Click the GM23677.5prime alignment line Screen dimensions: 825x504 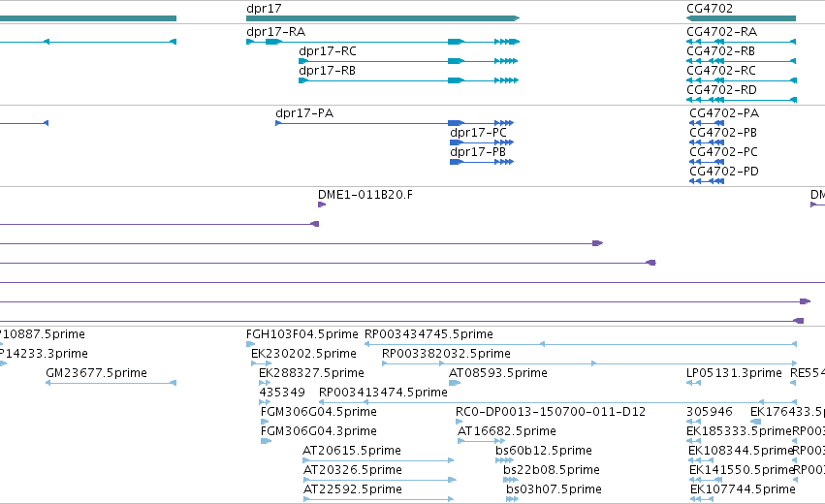click(x=111, y=383)
